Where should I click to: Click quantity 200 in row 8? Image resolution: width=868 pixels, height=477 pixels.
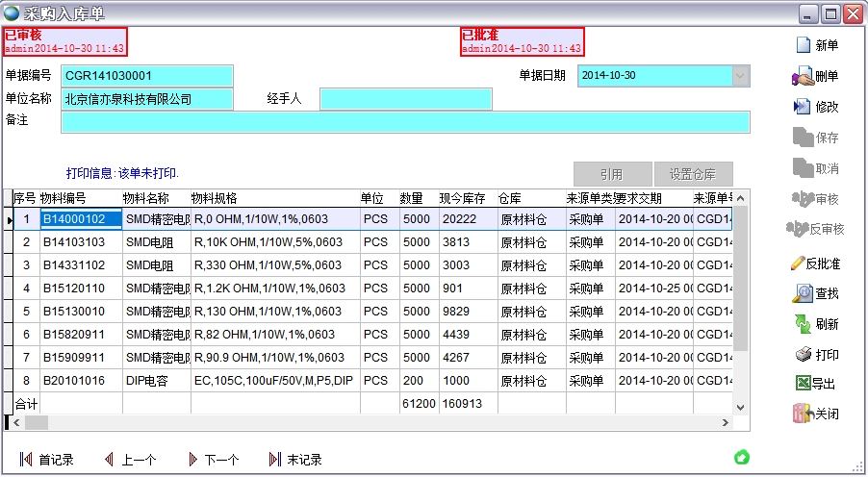point(419,381)
